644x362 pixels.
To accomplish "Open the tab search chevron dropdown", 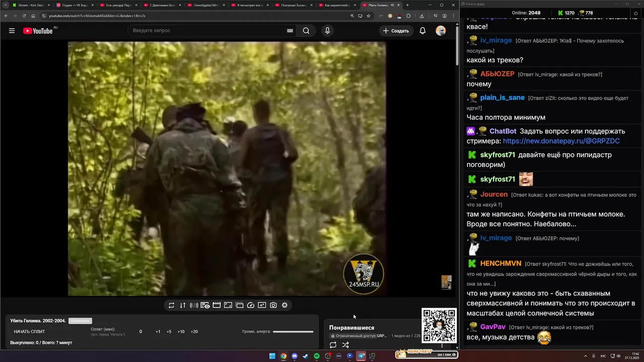I will pyautogui.click(x=5, y=5).
